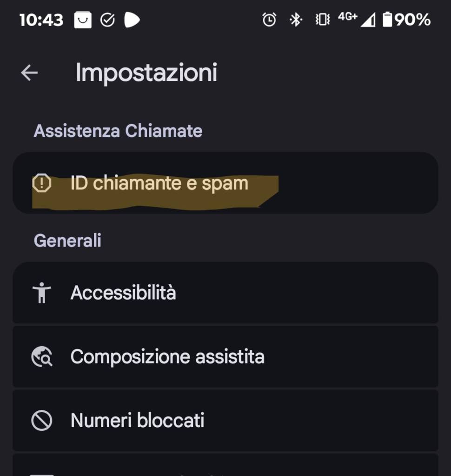This screenshot has width=451, height=476.
Task: Tap the white D-shaped notification icon
Action: (x=132, y=20)
